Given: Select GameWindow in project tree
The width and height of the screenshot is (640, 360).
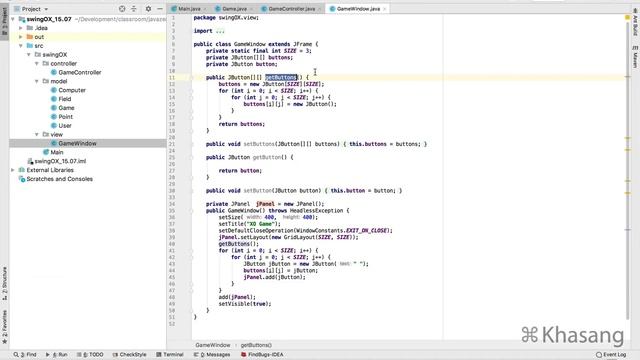Looking at the screenshot, I should click(77, 144).
